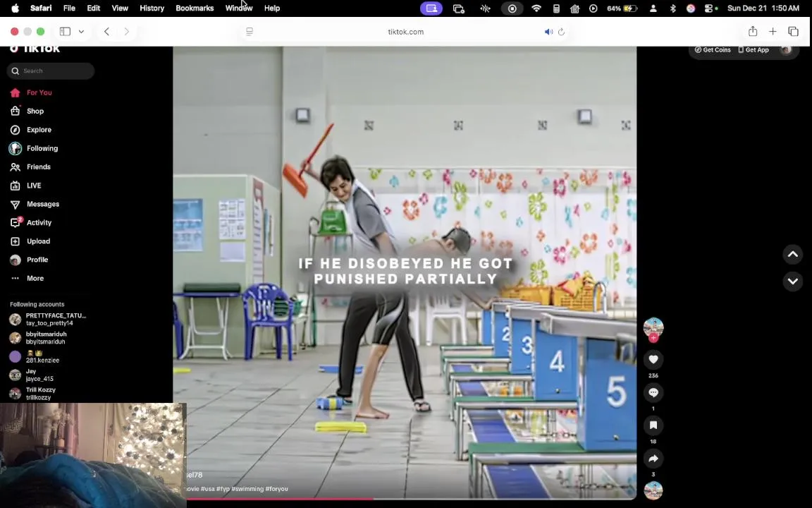Image resolution: width=812 pixels, height=508 pixels.
Task: Show the Safari tab overview
Action: point(793,32)
